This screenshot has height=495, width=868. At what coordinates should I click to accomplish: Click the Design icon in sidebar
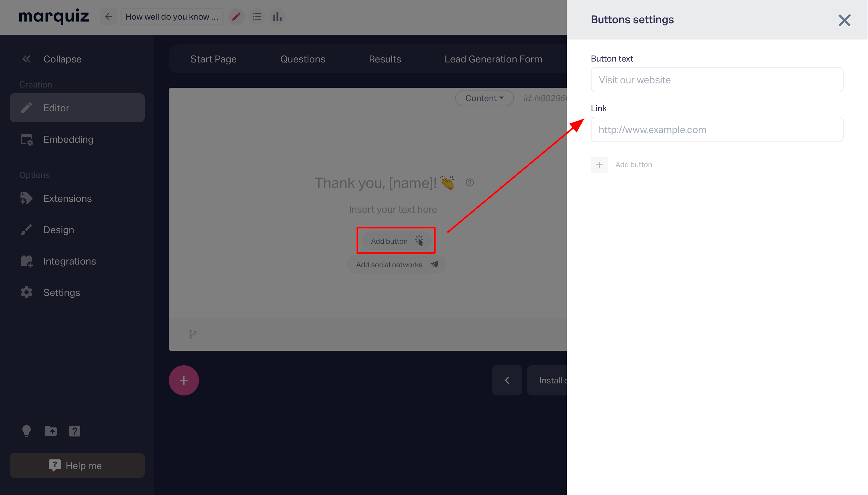click(26, 230)
